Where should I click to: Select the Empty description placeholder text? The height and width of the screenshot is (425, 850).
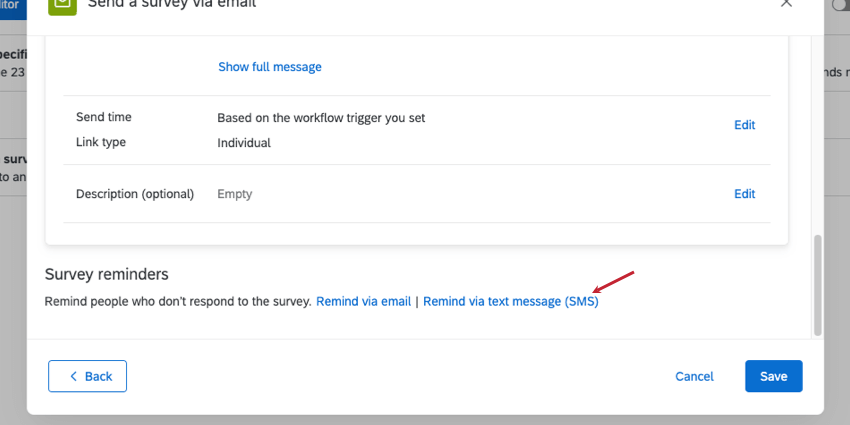point(235,194)
